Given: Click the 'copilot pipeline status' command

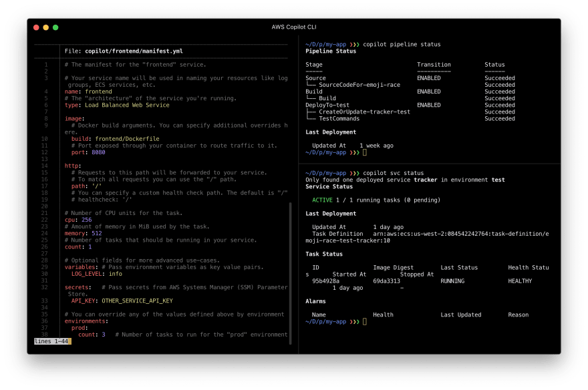Looking at the screenshot, I should (x=402, y=44).
